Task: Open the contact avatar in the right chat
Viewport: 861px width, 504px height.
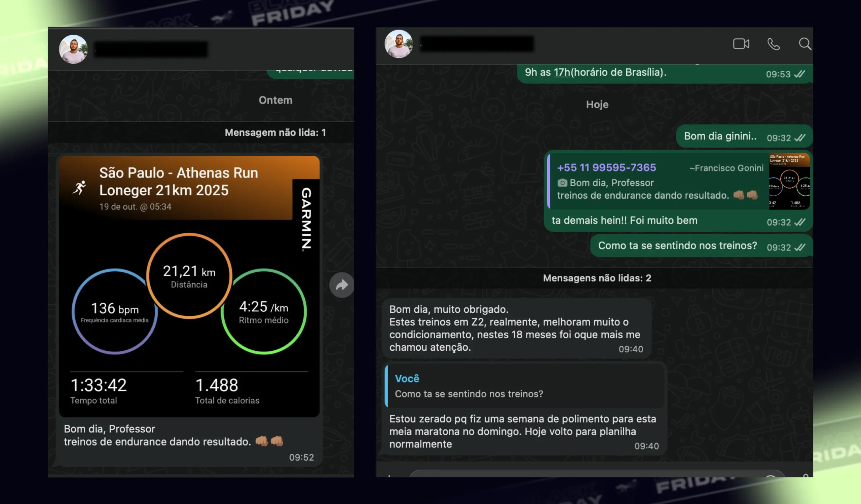Action: (x=399, y=44)
